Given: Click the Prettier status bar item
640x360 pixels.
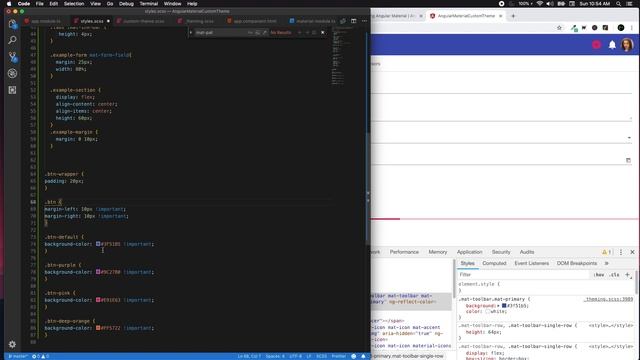Looking at the screenshot, I should [339, 356].
